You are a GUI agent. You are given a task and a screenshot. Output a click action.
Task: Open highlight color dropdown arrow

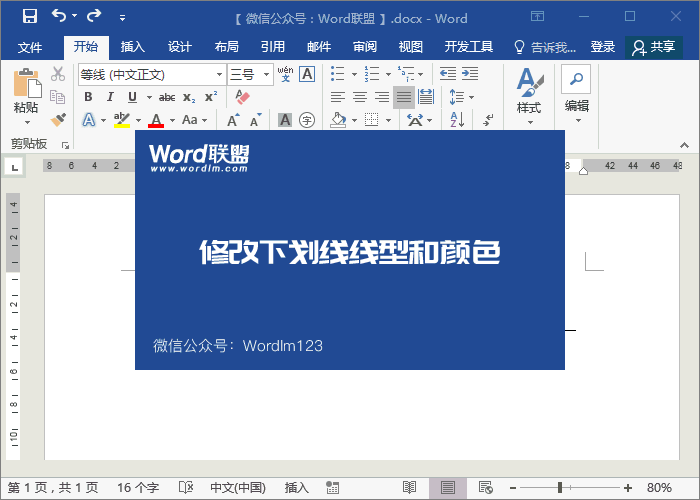(138, 120)
